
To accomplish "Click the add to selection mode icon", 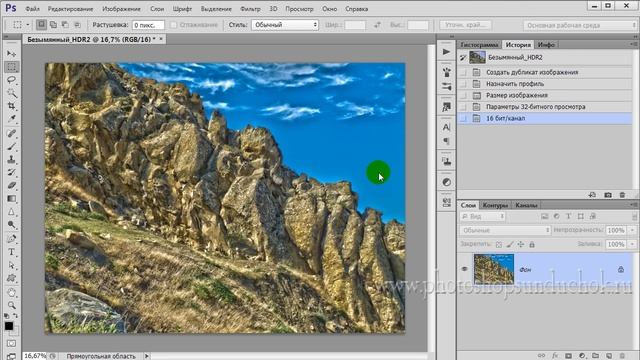I will tap(53, 25).
